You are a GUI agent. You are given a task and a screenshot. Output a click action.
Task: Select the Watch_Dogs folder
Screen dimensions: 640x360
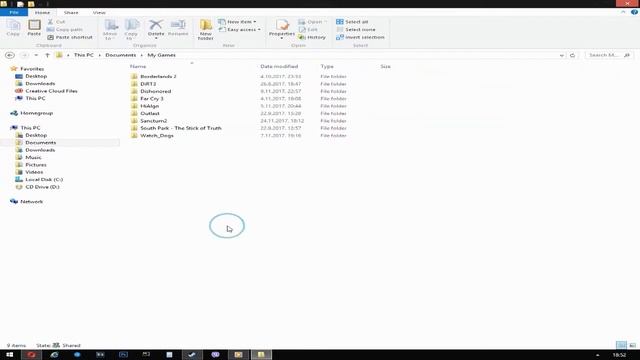(x=157, y=135)
